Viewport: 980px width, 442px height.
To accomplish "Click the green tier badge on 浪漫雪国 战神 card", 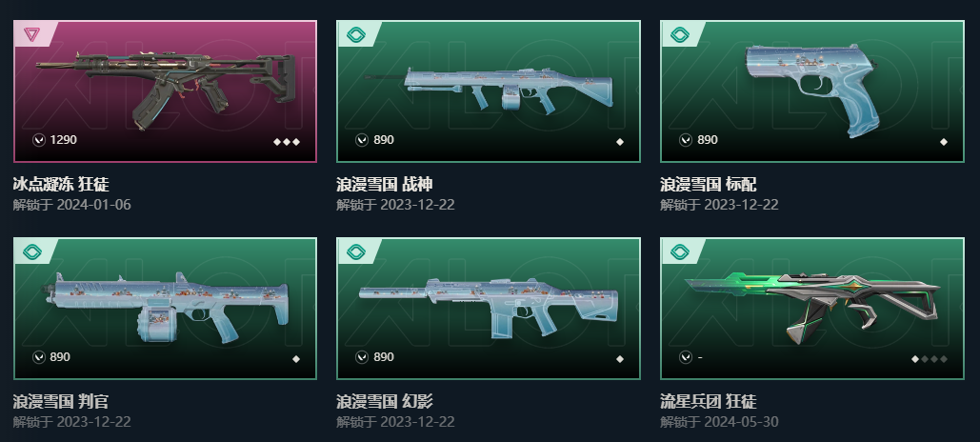I will (355, 34).
